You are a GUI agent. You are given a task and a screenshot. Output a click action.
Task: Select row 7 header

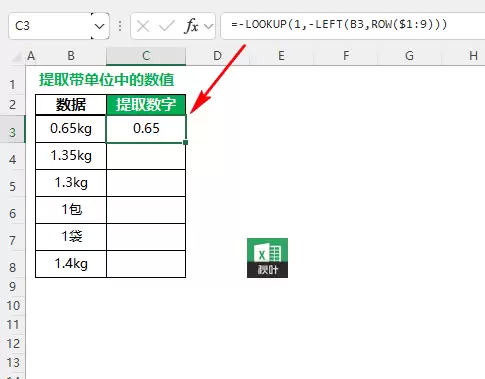[12, 237]
